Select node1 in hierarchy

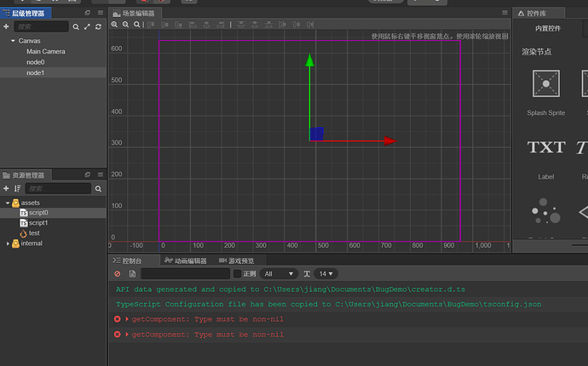point(36,72)
